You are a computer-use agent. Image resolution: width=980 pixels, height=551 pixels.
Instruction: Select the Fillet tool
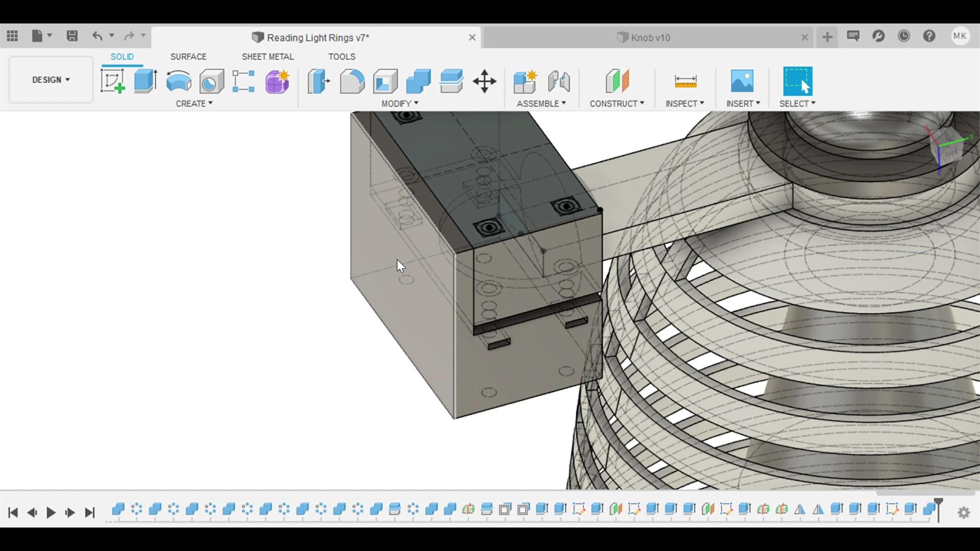352,81
